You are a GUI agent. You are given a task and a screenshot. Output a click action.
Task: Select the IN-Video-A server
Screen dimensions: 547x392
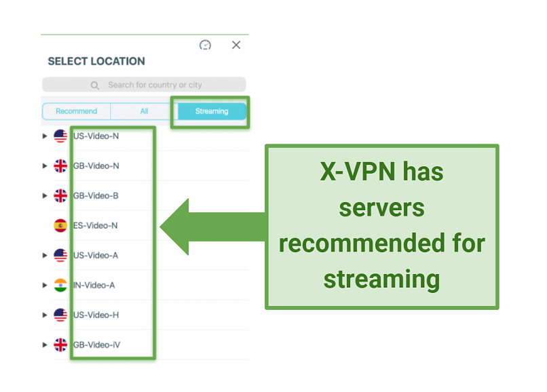(x=94, y=286)
